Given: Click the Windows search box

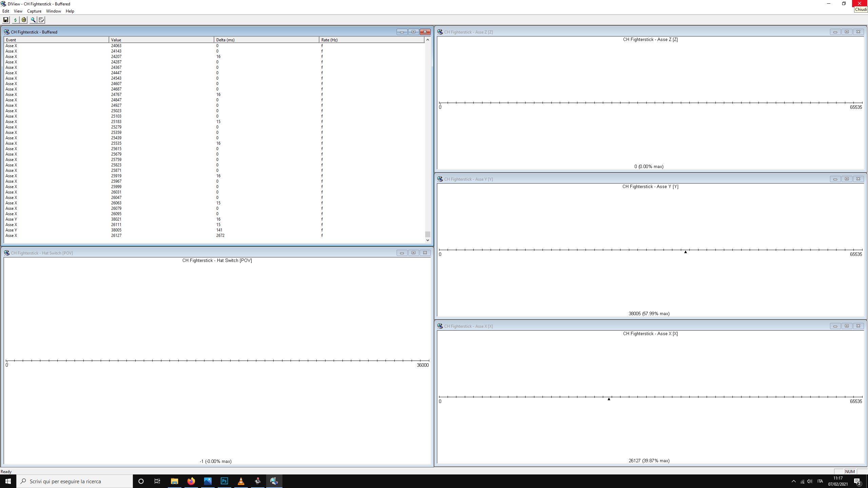Looking at the screenshot, I should click(x=75, y=481).
